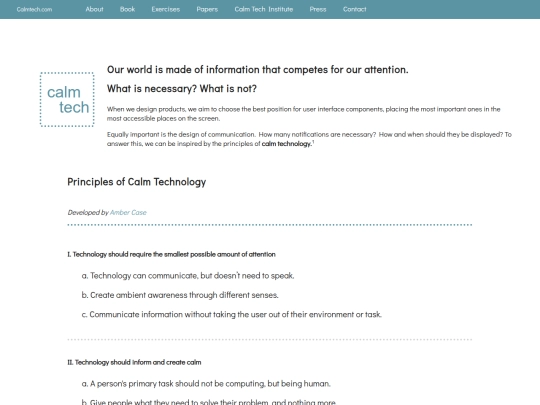Viewport: 540px width, 405px height.
Task: Select Papers in the navigation bar
Action: click(x=207, y=9)
